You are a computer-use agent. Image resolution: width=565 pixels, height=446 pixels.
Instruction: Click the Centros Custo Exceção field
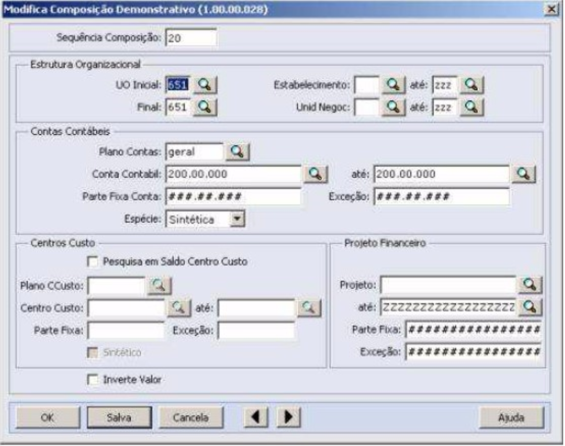[256, 330]
